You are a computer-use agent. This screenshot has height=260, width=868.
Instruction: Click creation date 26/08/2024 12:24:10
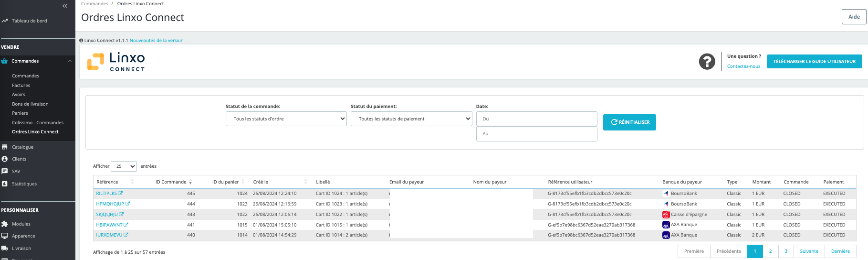click(x=274, y=193)
